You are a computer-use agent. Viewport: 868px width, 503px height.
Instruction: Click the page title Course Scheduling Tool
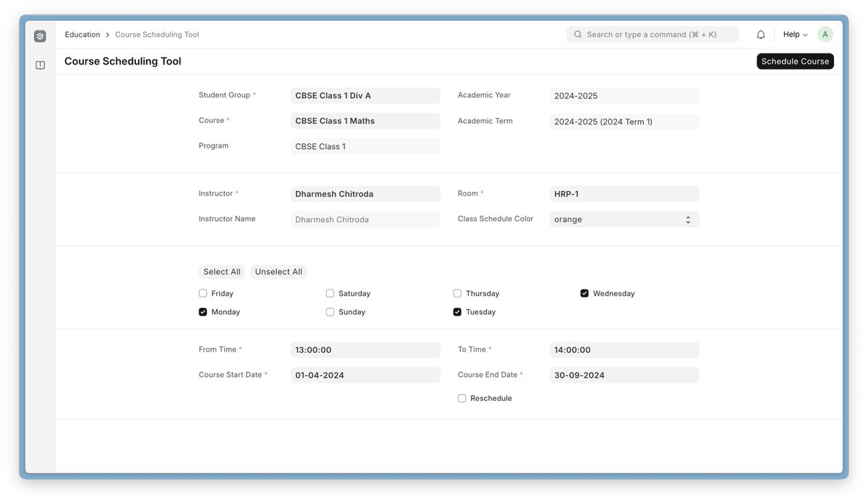click(x=123, y=62)
